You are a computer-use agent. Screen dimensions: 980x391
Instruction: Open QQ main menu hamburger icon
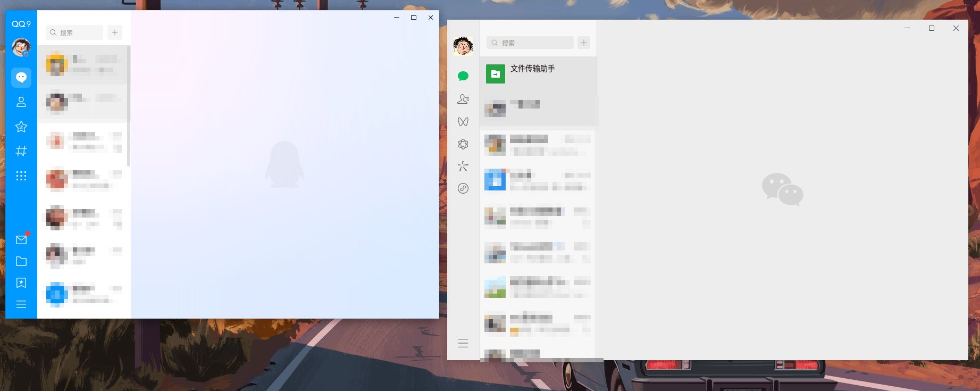[21, 304]
